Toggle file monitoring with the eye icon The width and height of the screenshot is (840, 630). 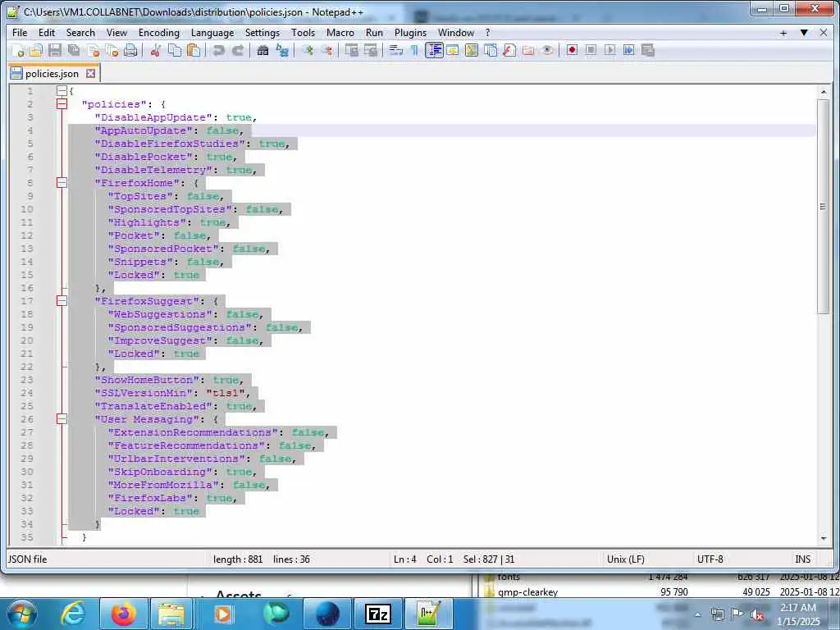[x=547, y=50]
